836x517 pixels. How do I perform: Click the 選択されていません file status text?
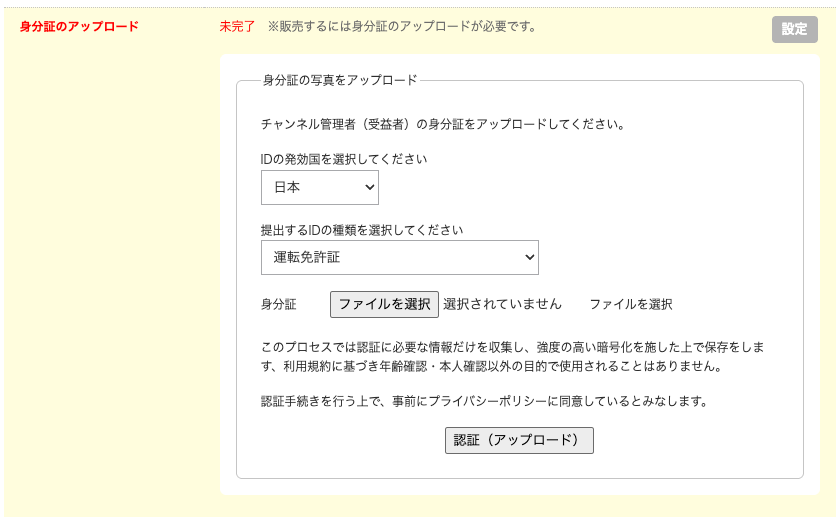click(x=502, y=304)
